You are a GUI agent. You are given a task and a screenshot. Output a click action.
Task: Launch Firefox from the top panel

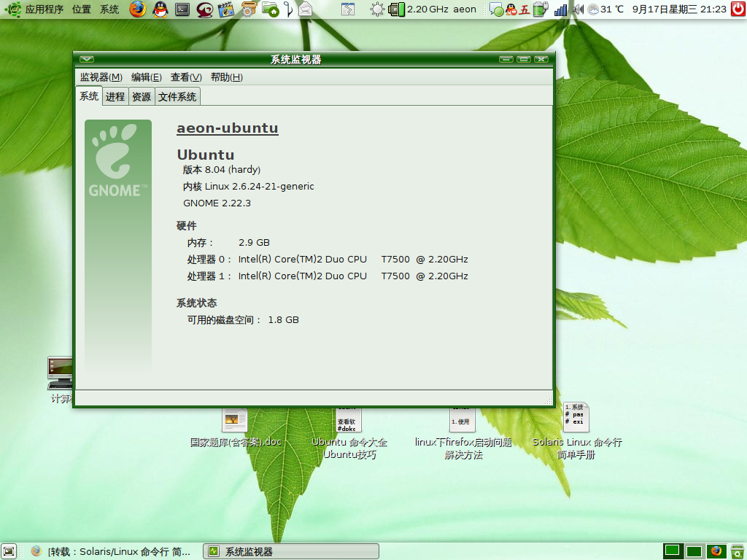tap(138, 9)
